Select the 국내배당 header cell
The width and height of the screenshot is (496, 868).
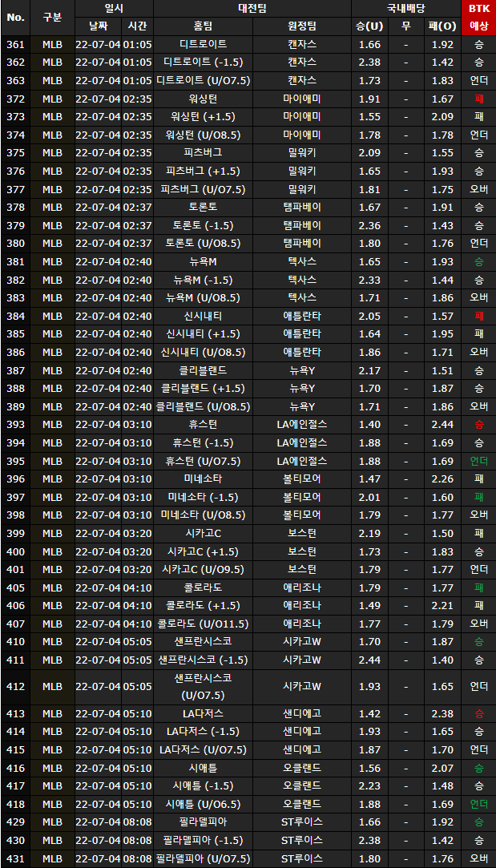point(406,8)
